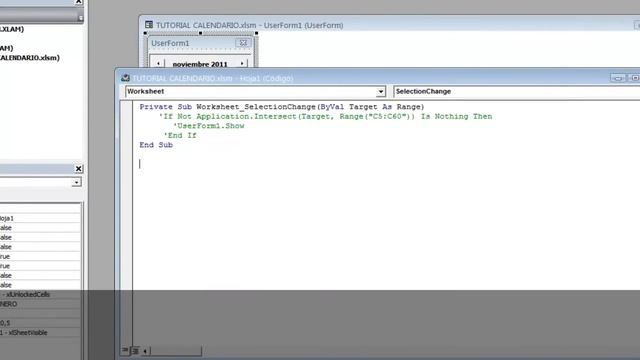The image size is (640, 360).
Task: Select the ALENDARIO.xlsm project tree entry
Action: tap(29, 58)
